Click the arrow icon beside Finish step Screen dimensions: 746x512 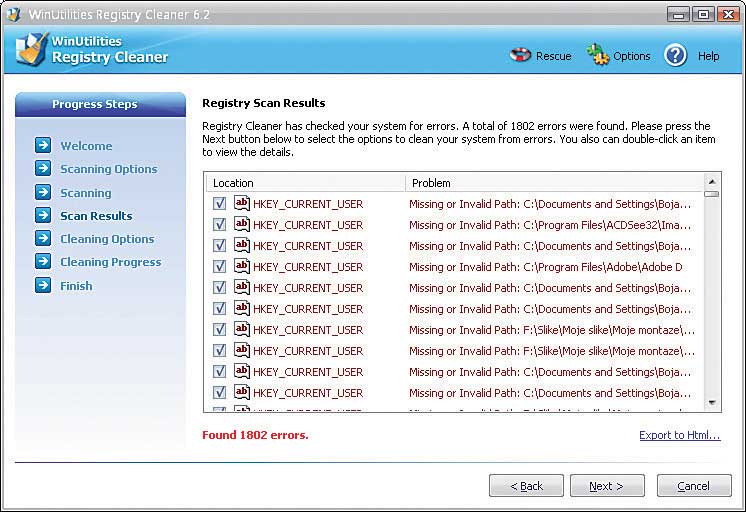pos(43,285)
